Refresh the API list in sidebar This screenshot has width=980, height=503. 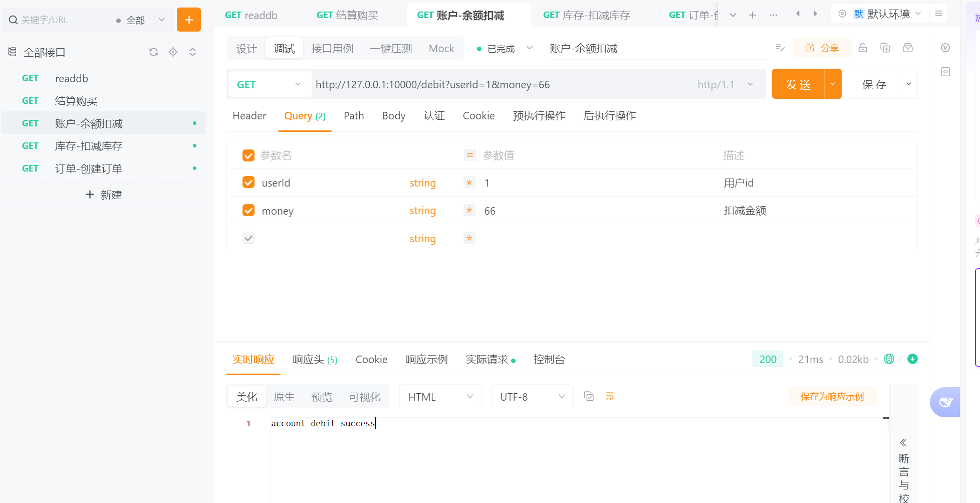pyautogui.click(x=153, y=52)
